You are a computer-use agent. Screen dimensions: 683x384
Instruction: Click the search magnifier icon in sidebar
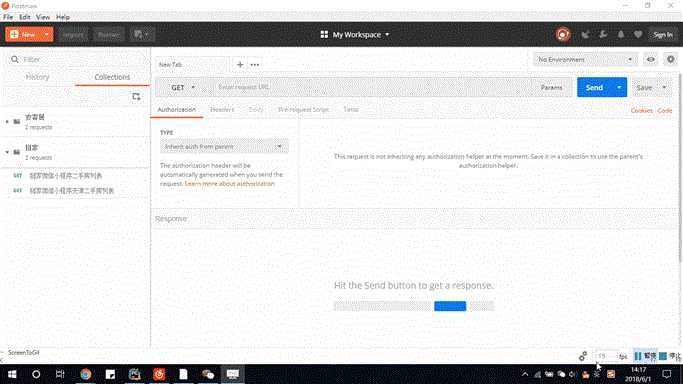click(x=15, y=59)
